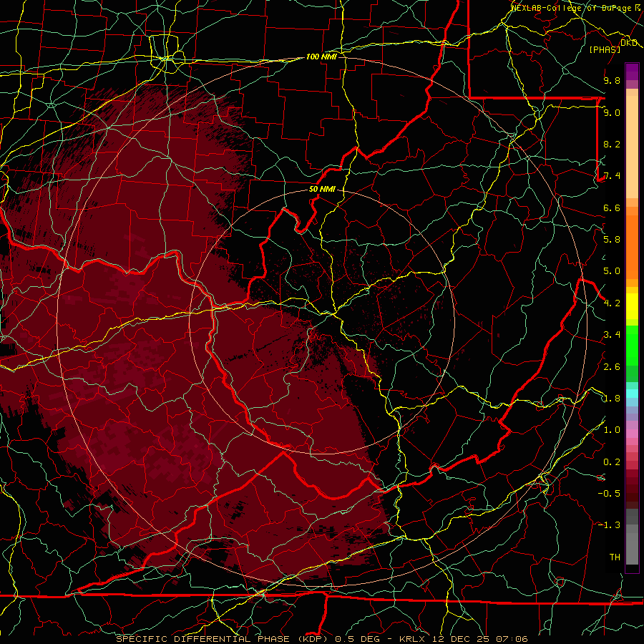Click the 4.2 scale label
Viewport: 644px width, 644px height.
point(612,303)
